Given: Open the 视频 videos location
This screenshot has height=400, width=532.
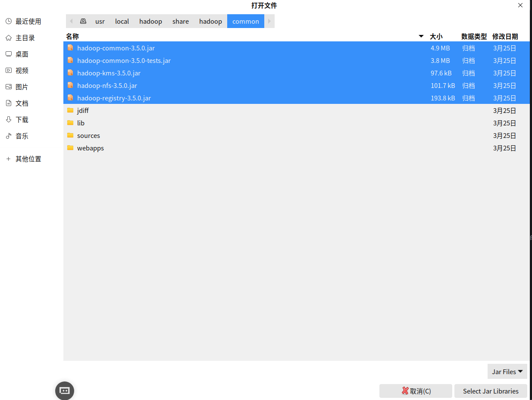Looking at the screenshot, I should click(x=22, y=71).
